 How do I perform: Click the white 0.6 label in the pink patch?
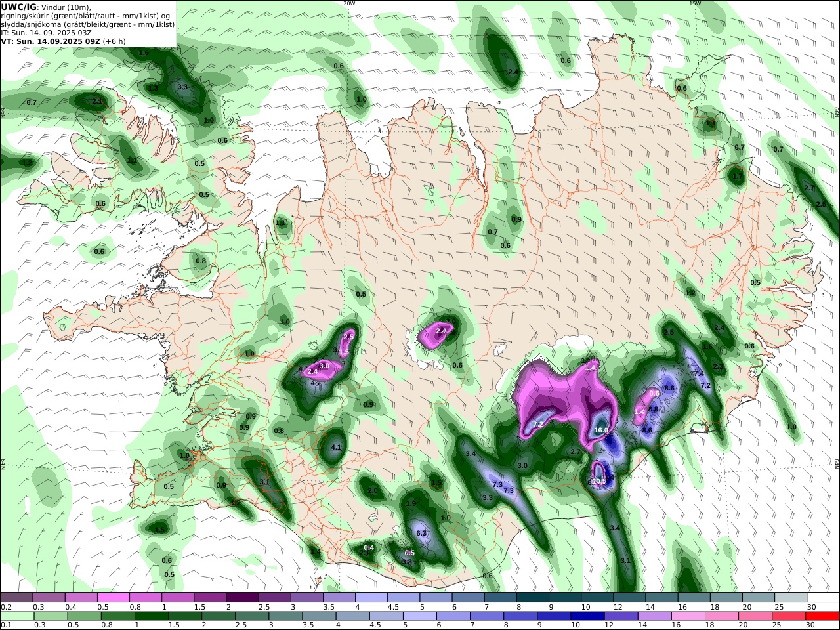(654, 393)
